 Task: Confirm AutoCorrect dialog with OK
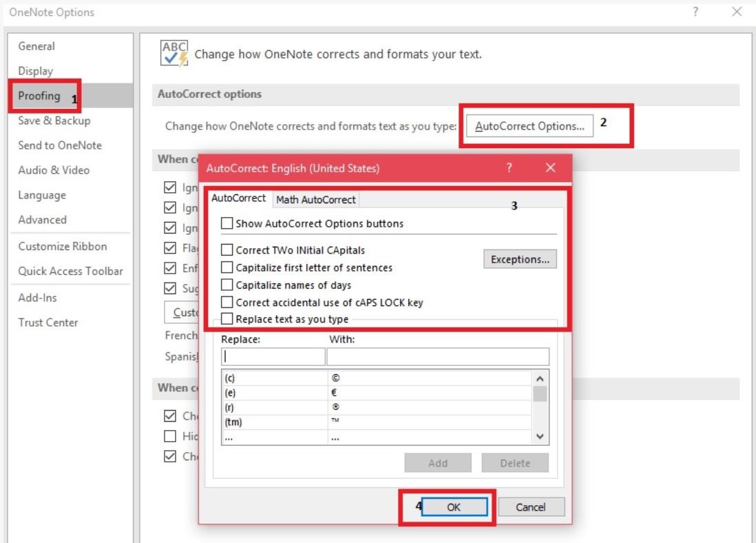(x=454, y=506)
